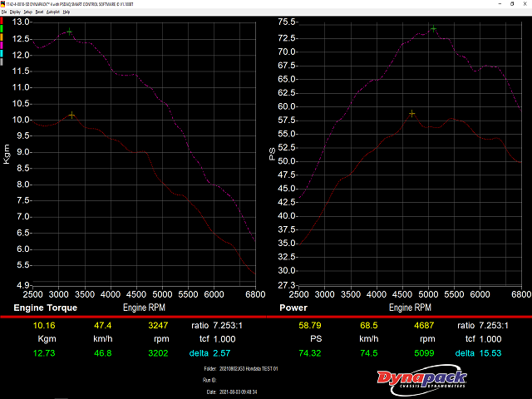Click the 6800 tick under torque graph
The image size is (532, 399).
pyautogui.click(x=255, y=294)
